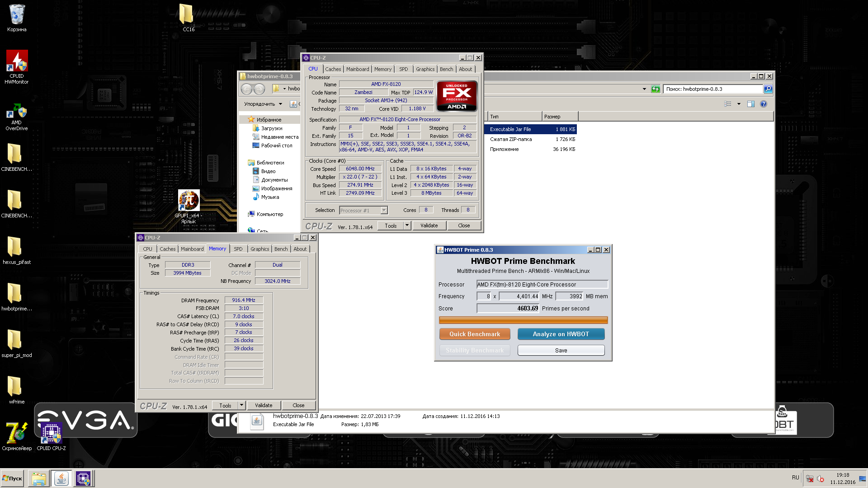Switch to Mainboard tab in top CPU-Z
The height and width of the screenshot is (488, 868).
[x=358, y=69]
